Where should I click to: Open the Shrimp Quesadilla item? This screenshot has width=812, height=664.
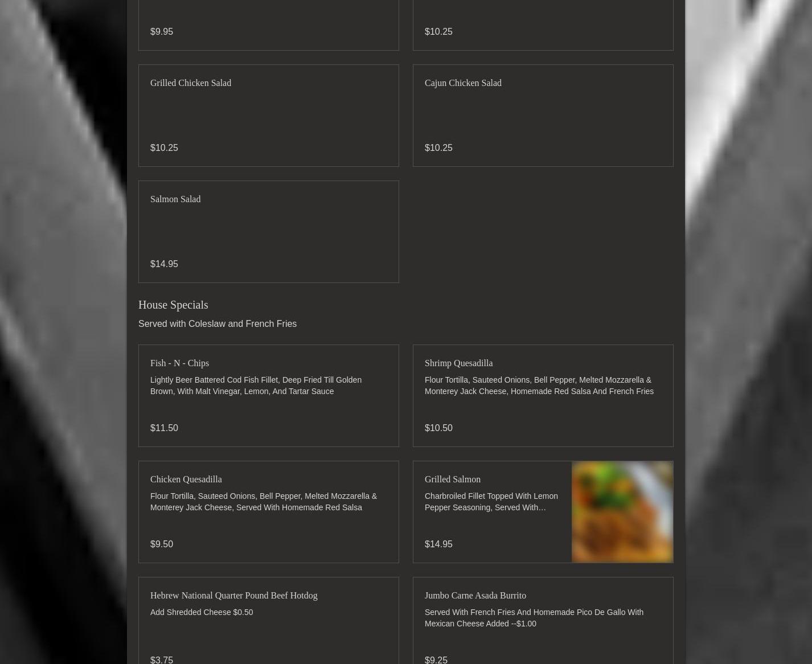pos(543,396)
